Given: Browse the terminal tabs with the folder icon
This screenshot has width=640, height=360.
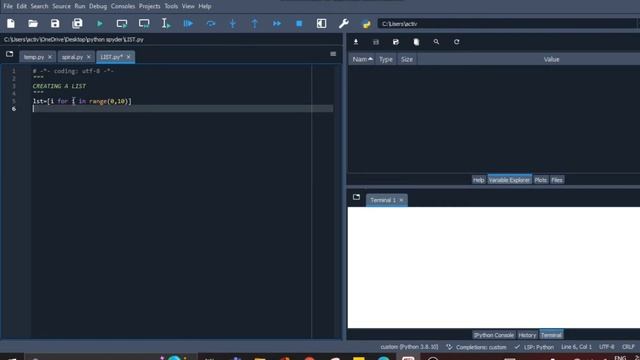Looking at the screenshot, I should (356, 197).
